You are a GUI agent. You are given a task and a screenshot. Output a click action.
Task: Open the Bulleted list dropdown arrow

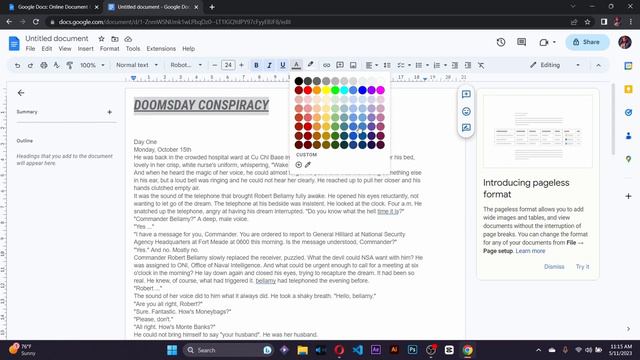click(x=427, y=65)
